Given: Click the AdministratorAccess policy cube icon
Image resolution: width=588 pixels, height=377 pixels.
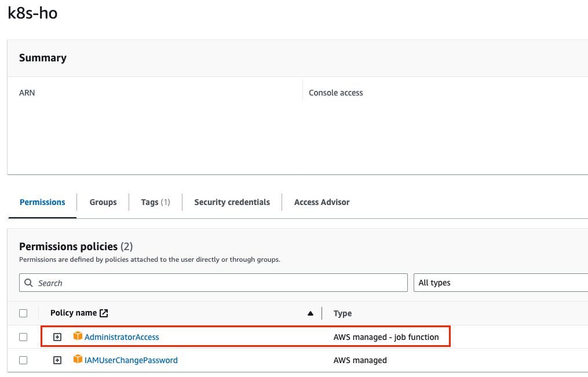Looking at the screenshot, I should click(x=78, y=336).
